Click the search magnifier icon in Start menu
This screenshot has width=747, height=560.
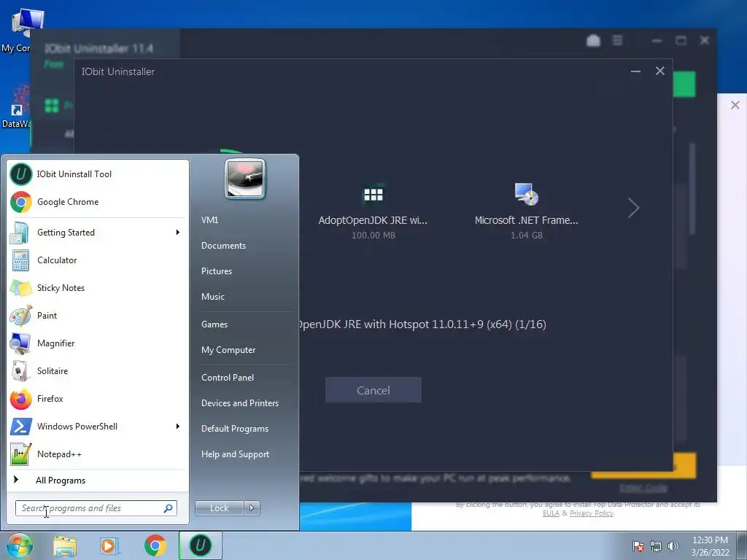pos(169,508)
